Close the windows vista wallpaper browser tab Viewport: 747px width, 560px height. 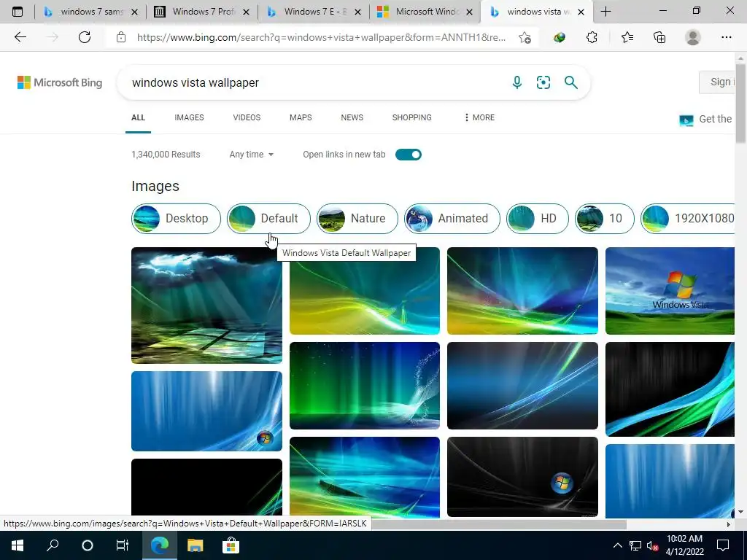pyautogui.click(x=581, y=12)
